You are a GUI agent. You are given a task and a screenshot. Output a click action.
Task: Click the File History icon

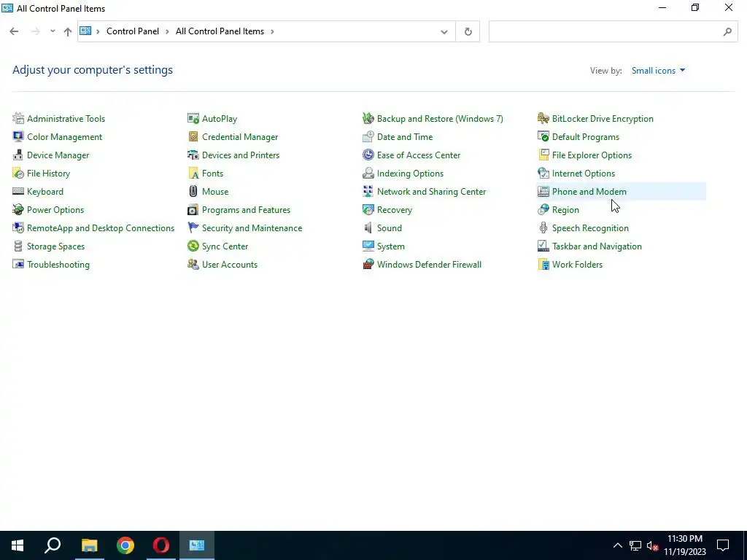18,174
